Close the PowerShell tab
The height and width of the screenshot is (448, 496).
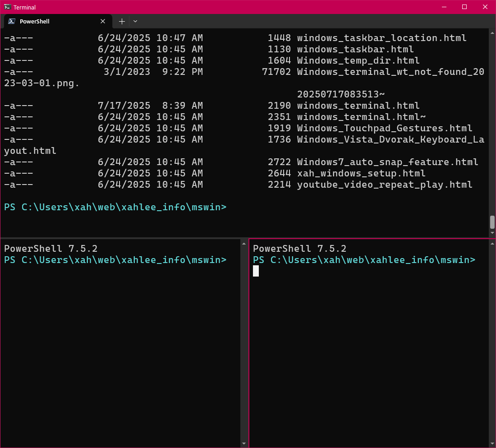pos(103,21)
